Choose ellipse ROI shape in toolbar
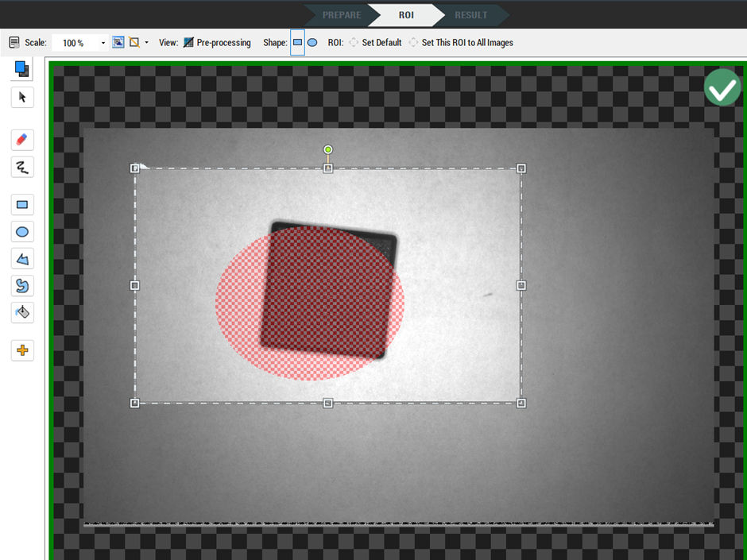The height and width of the screenshot is (560, 747). coord(312,42)
